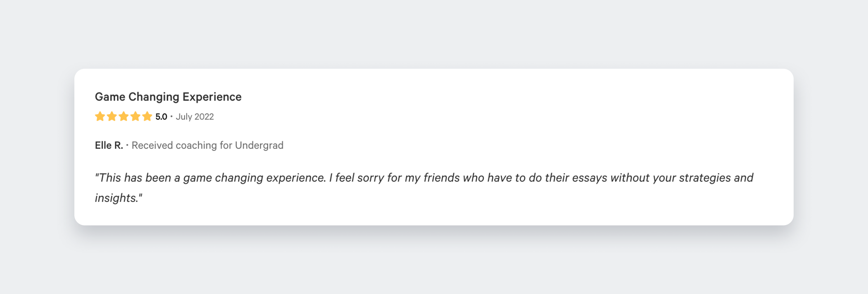Click the first gold rating star
The width and height of the screenshot is (868, 294).
100,116
